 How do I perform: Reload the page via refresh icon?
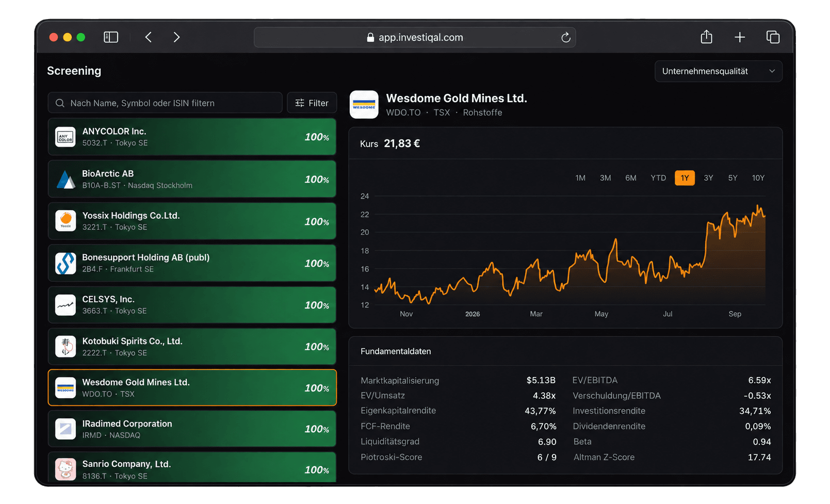coord(566,37)
